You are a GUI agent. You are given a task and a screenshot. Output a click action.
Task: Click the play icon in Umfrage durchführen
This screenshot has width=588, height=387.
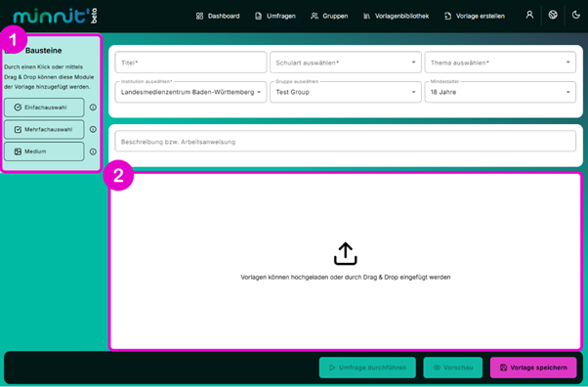332,367
